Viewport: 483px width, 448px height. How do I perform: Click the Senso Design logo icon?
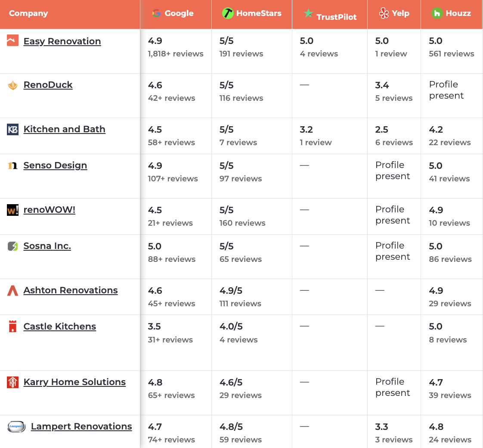(x=12, y=165)
